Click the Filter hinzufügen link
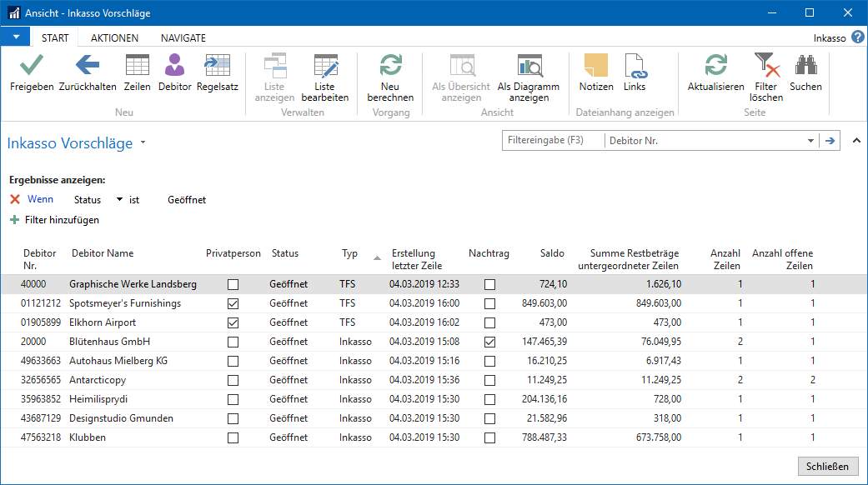868x485 pixels. pos(62,219)
